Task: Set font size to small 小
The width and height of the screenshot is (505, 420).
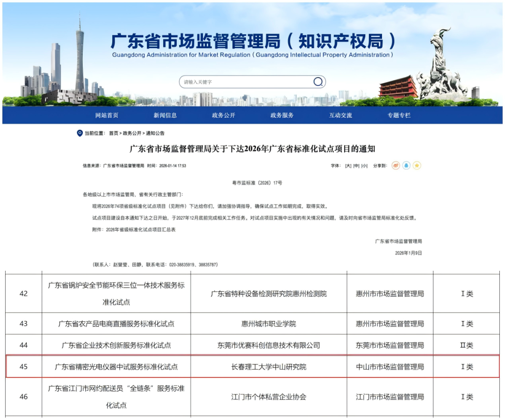Action: tap(364, 166)
